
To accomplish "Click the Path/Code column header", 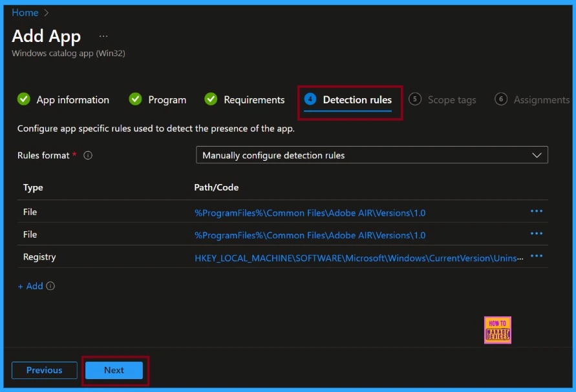I will 217,187.
